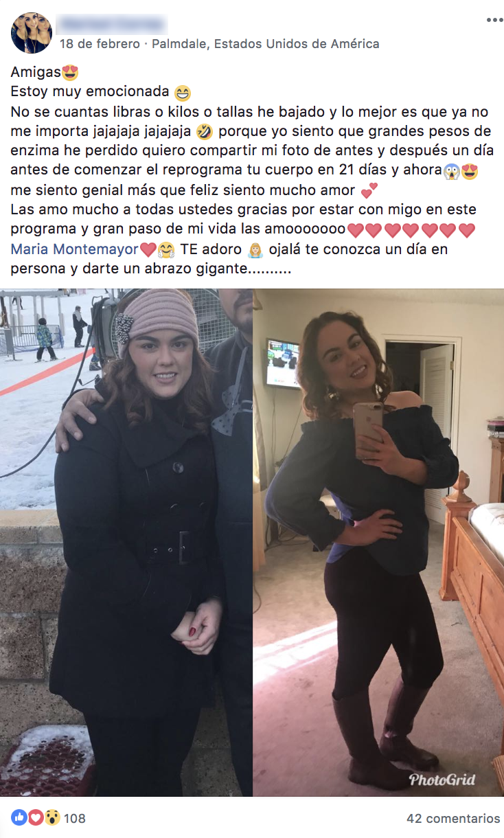
Task: Click the heart-eyes emoji next to Amigas
Action: 71,71
